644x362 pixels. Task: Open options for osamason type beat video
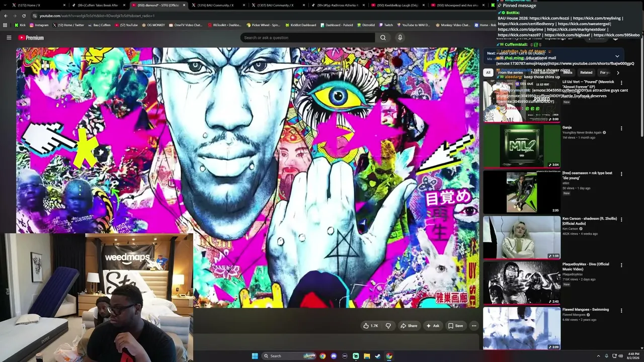click(621, 174)
